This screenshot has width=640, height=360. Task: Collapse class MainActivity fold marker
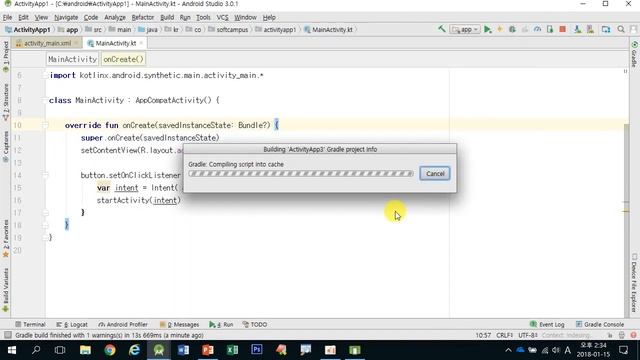[x=45, y=100]
